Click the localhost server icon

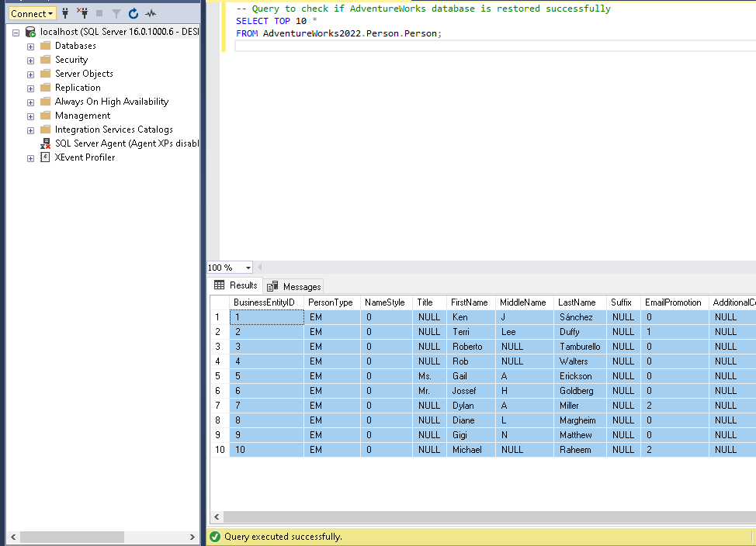click(x=30, y=32)
